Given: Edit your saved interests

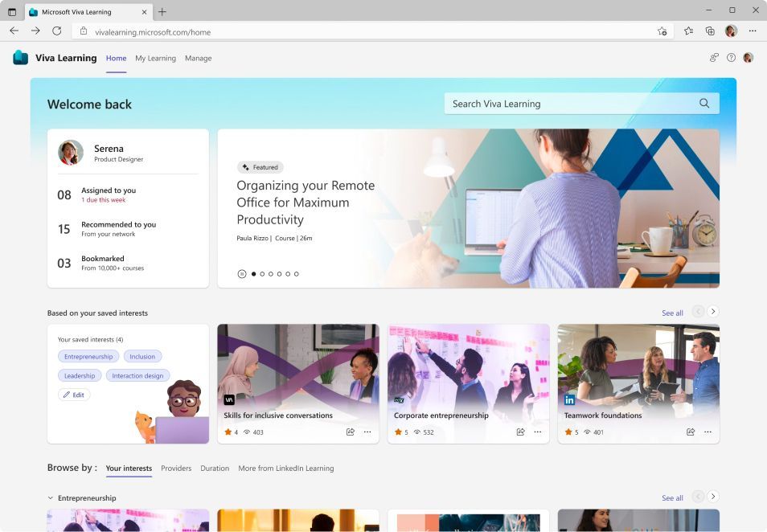Looking at the screenshot, I should tap(74, 395).
